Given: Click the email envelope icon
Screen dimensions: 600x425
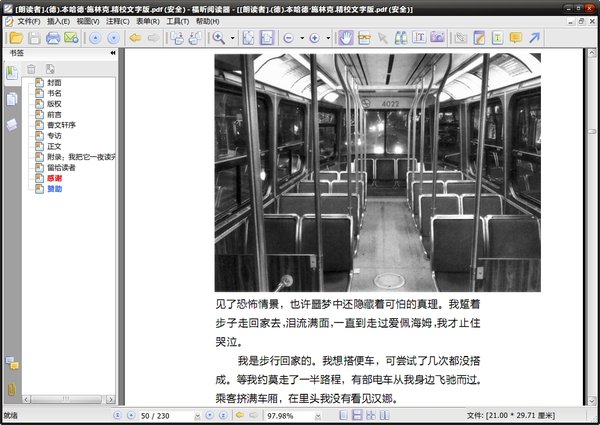Looking at the screenshot, I should click(x=71, y=38).
